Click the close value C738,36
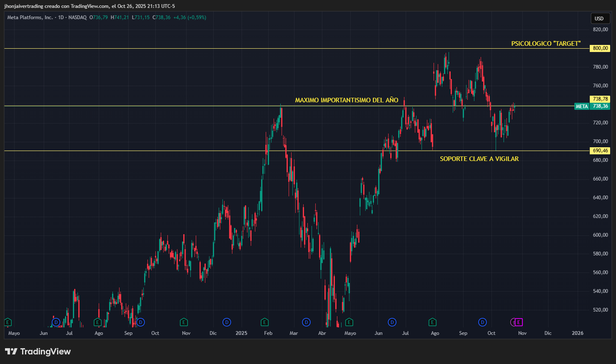Image resolution: width=616 pixels, height=364 pixels. tap(161, 17)
